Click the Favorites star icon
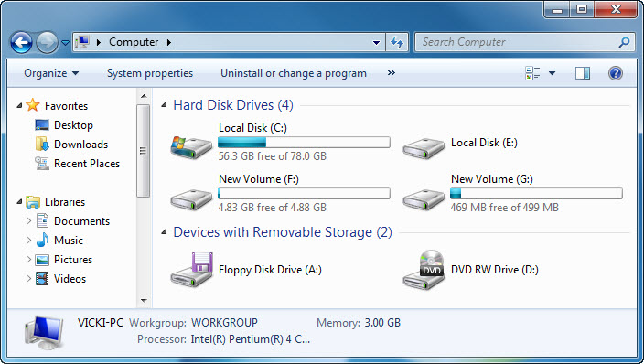This screenshot has width=644, height=364. click(32, 105)
